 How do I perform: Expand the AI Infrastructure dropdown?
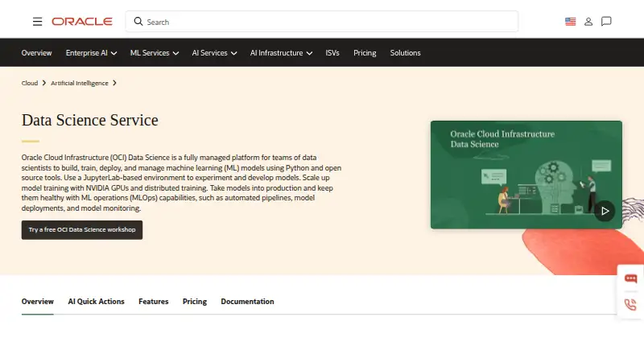[x=281, y=53]
